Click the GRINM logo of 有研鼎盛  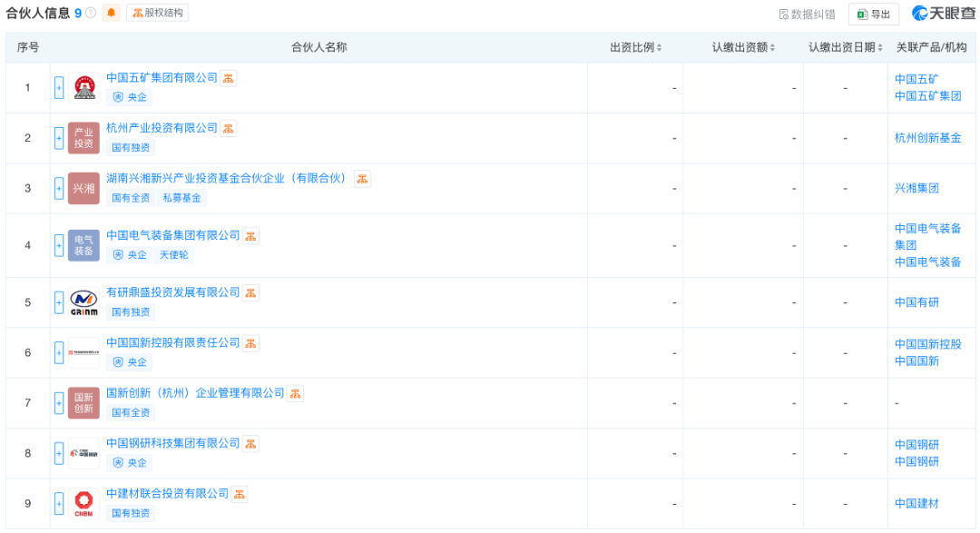(x=83, y=302)
